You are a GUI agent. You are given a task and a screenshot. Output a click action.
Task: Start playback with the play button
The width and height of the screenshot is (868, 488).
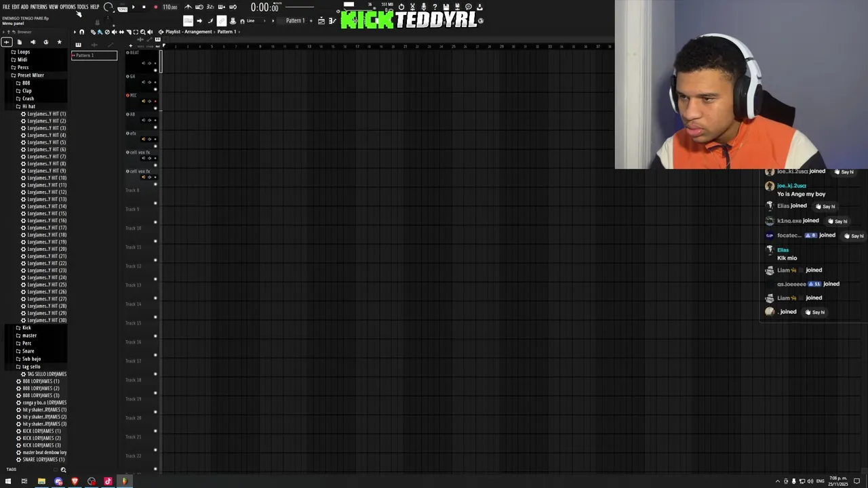(133, 7)
